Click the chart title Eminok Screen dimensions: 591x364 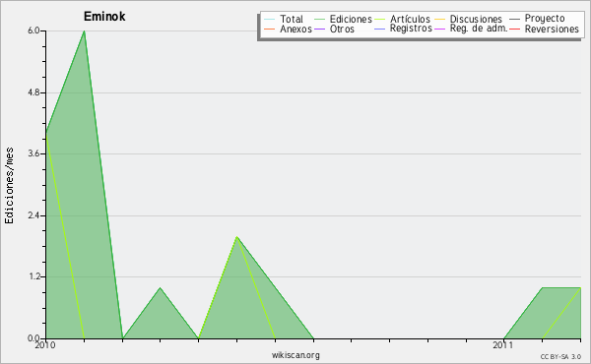point(104,16)
